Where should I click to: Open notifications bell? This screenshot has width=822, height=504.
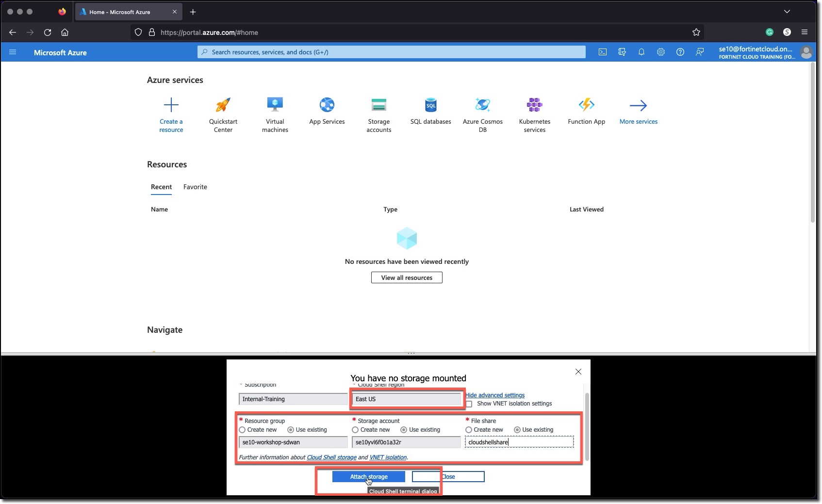641,52
